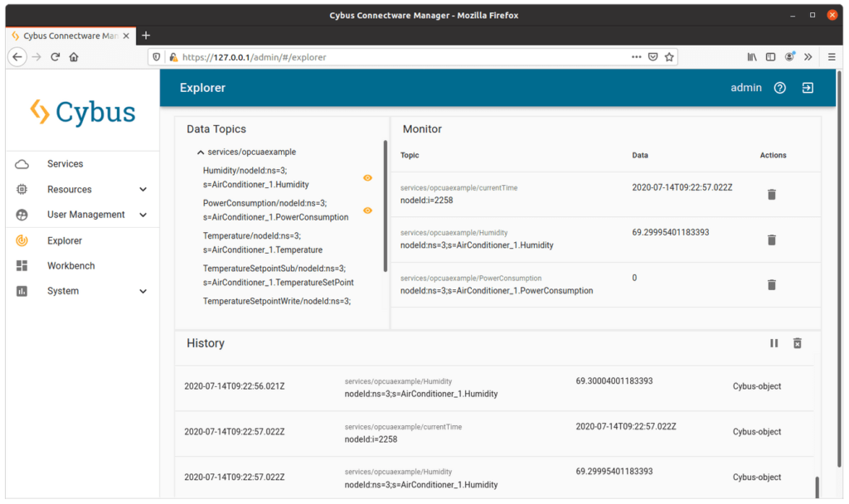Click the Workbench dashboard icon

(x=22, y=266)
